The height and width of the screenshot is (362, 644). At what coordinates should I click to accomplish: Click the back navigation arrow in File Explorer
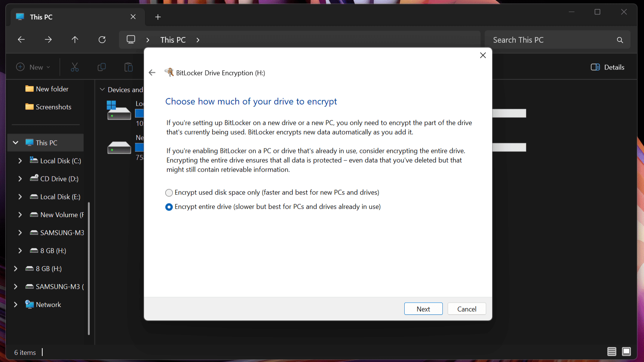pyautogui.click(x=21, y=40)
